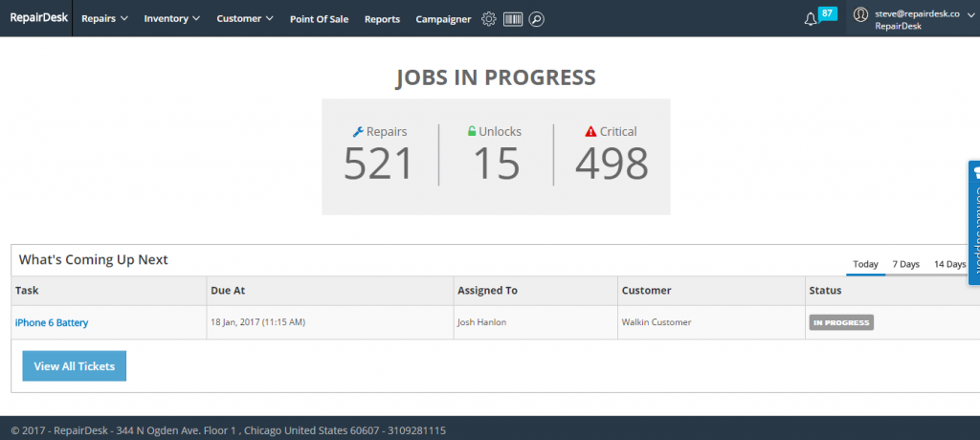Viewport: 980px width, 440px height.
Task: Open the steve@repairdesk.co account menu
Action: tap(917, 14)
